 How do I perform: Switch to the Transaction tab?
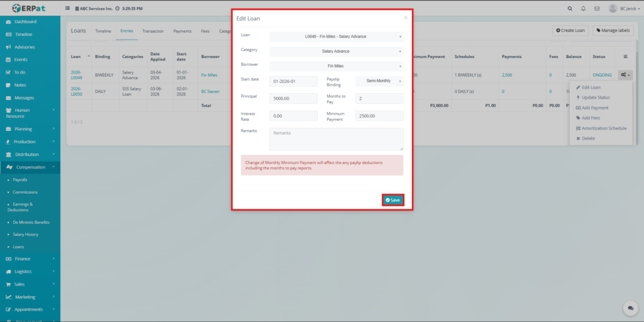pyautogui.click(x=153, y=31)
